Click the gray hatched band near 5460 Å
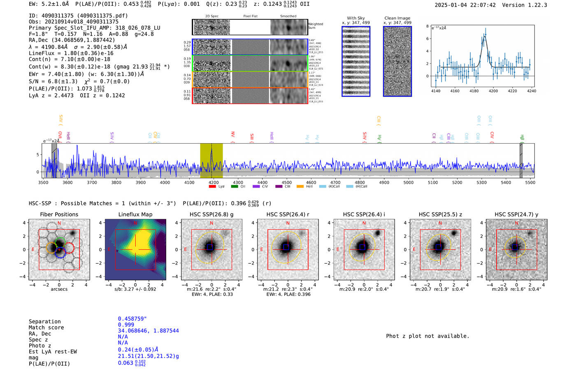 521,161
